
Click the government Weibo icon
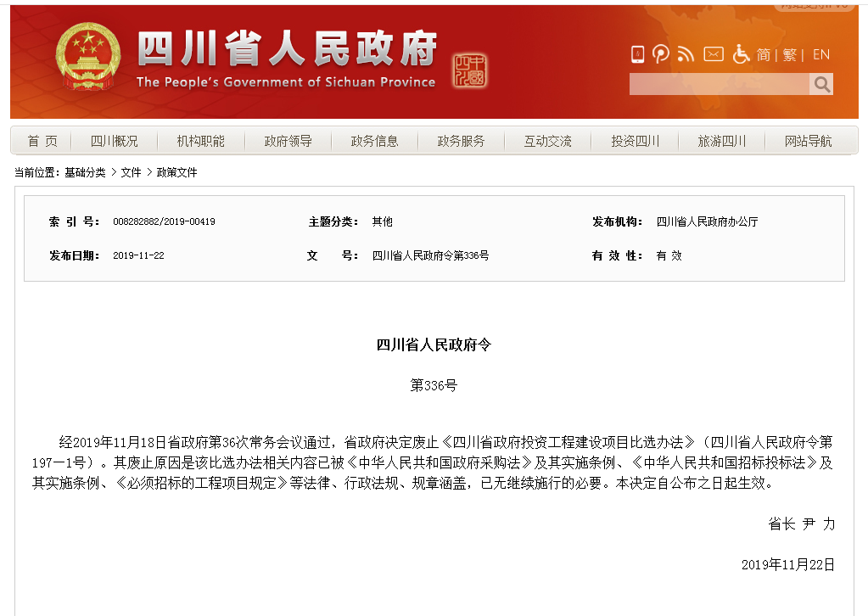tap(661, 53)
